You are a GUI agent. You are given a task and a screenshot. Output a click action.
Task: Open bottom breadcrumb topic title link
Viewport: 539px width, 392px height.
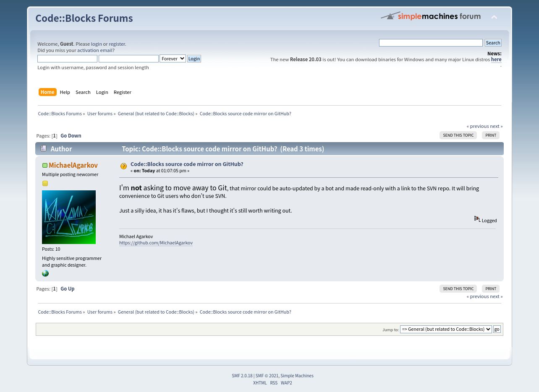[x=245, y=312]
